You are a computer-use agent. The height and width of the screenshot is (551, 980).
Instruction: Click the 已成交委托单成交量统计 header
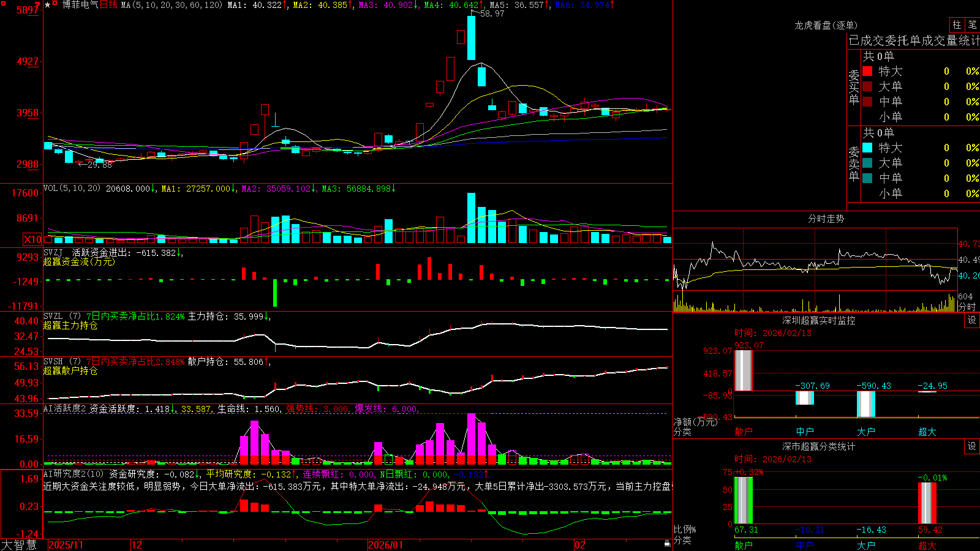(x=914, y=40)
